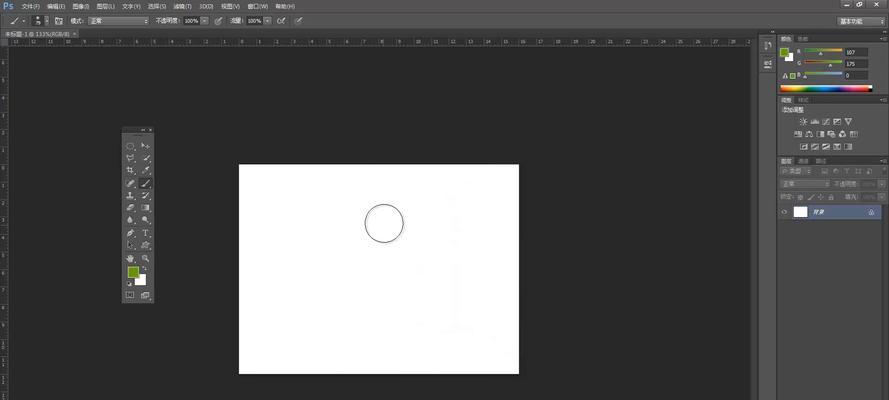
Task: Select the Magic Wand tool
Action: tap(146, 158)
